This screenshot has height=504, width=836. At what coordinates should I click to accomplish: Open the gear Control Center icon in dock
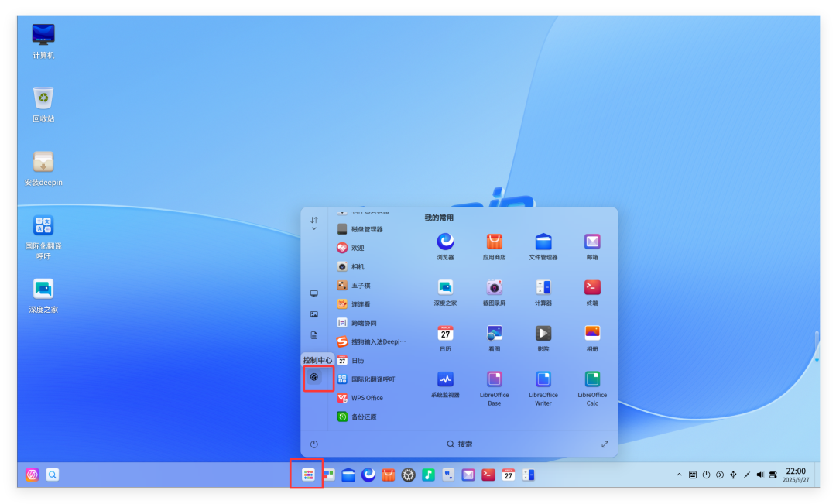409,475
